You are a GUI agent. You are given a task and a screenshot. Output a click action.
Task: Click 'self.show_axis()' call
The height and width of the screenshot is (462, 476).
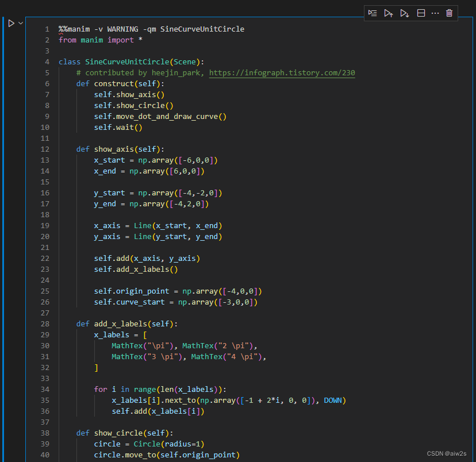(129, 95)
